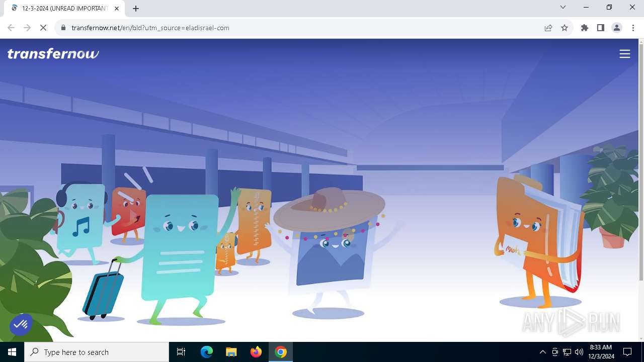Open volume control in tray
The height and width of the screenshot is (362, 644).
(x=579, y=352)
